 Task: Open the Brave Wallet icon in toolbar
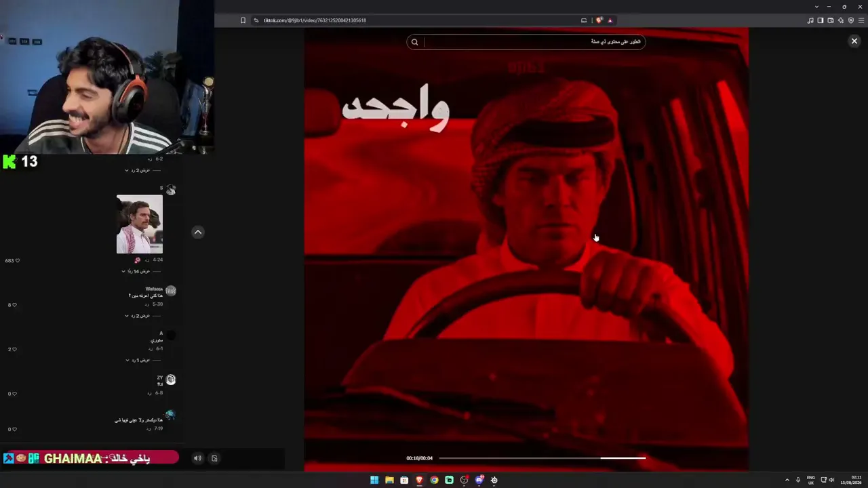click(830, 20)
